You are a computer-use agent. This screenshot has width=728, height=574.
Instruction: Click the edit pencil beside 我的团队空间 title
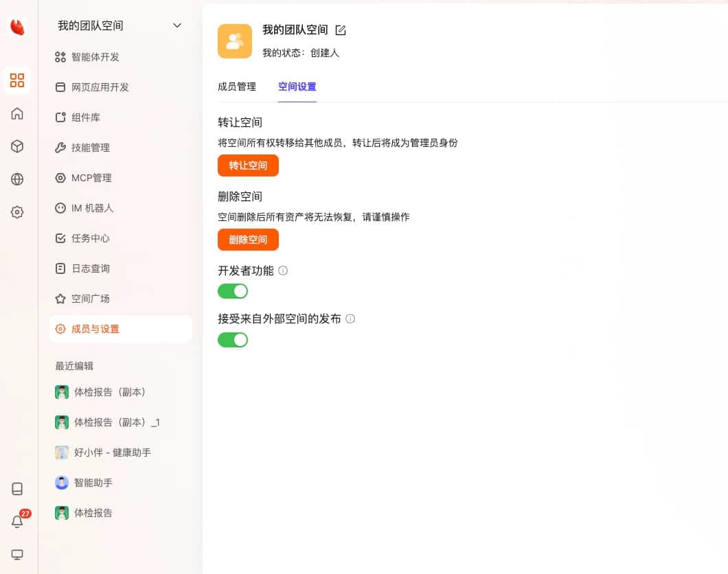[341, 30]
